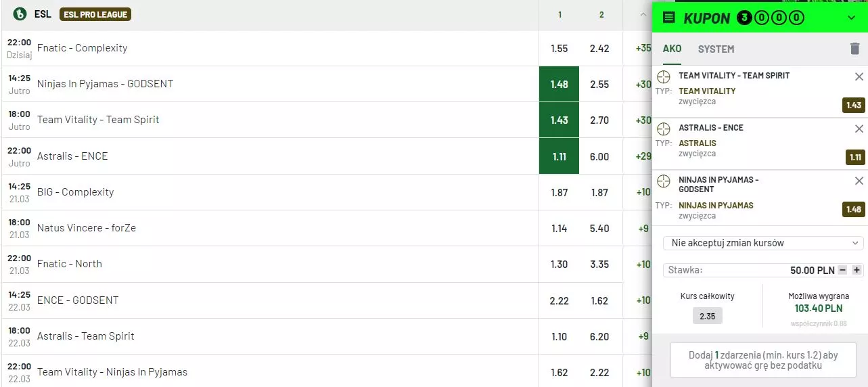
Task: Select the AKO tab
Action: click(x=672, y=49)
